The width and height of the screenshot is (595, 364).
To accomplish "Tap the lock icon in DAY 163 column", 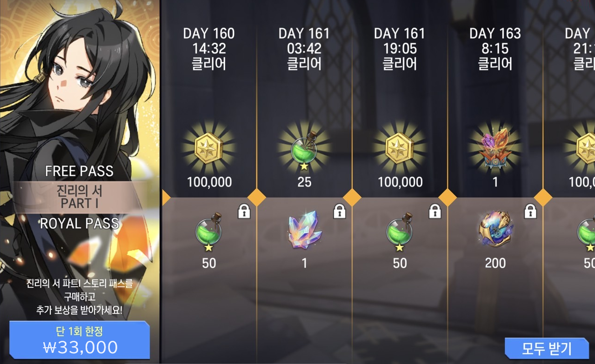I will pyautogui.click(x=530, y=211).
